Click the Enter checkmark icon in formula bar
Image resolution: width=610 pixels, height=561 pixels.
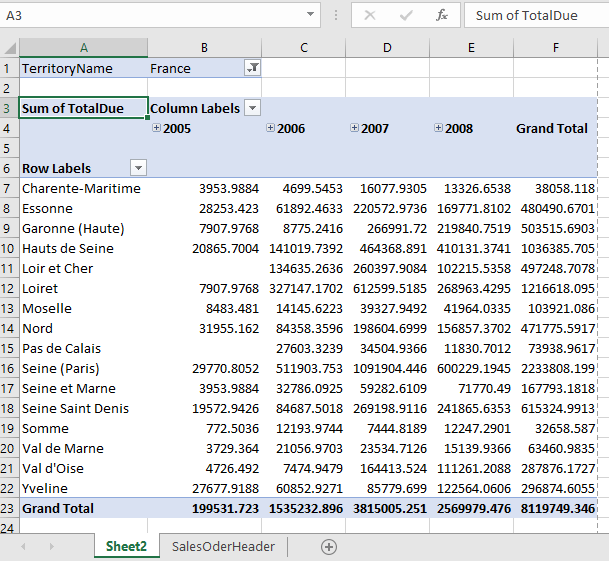point(406,16)
